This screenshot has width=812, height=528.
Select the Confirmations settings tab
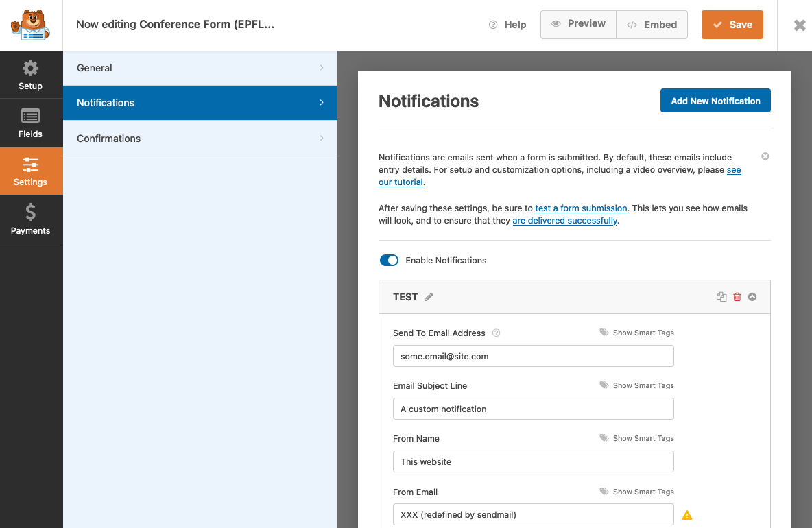200,139
